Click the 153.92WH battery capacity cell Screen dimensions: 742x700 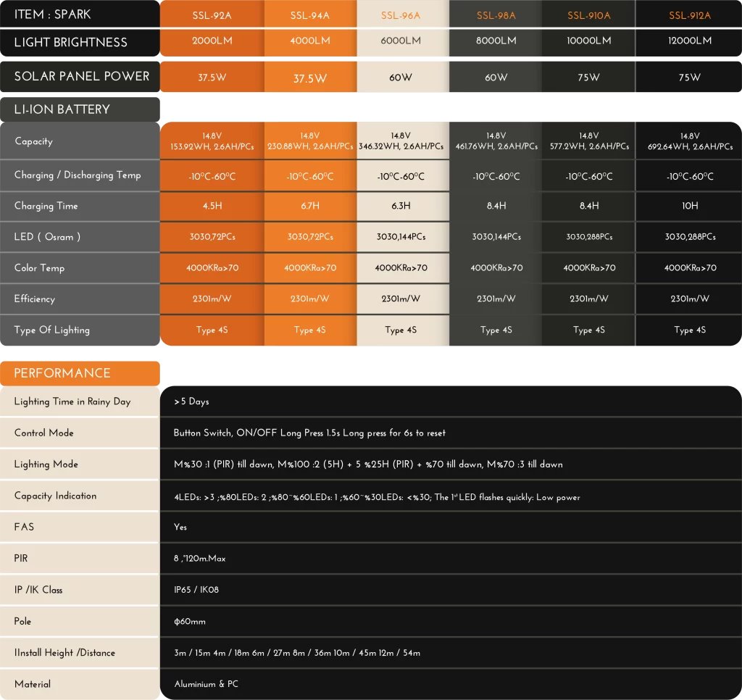click(212, 141)
